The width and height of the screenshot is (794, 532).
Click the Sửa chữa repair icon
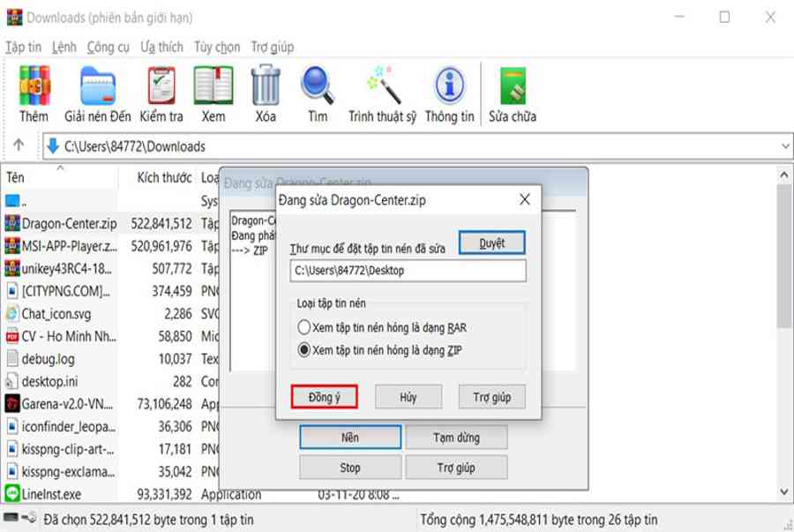pos(513,86)
